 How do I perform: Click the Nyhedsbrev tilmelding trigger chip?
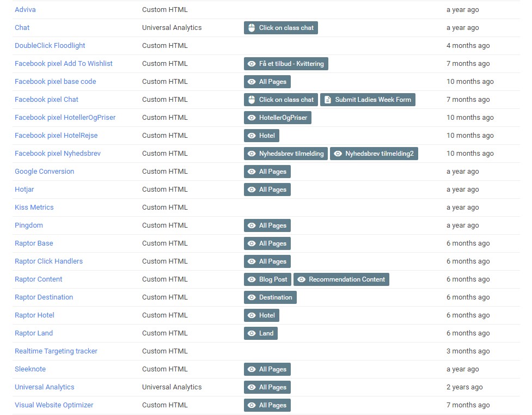pos(285,154)
